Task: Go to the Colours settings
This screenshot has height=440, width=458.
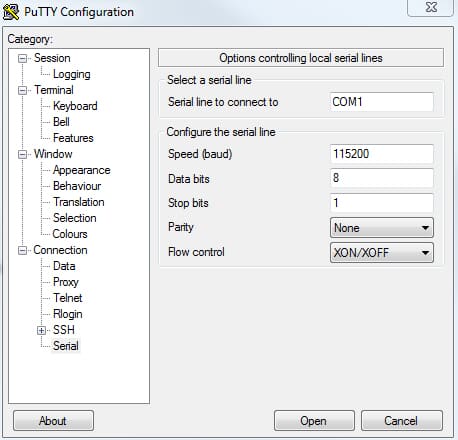Action: pos(70,234)
